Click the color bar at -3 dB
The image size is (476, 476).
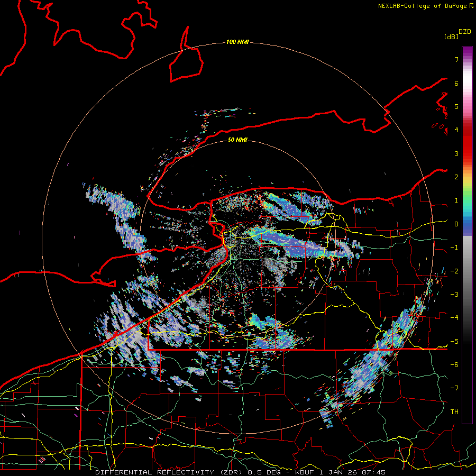467,294
